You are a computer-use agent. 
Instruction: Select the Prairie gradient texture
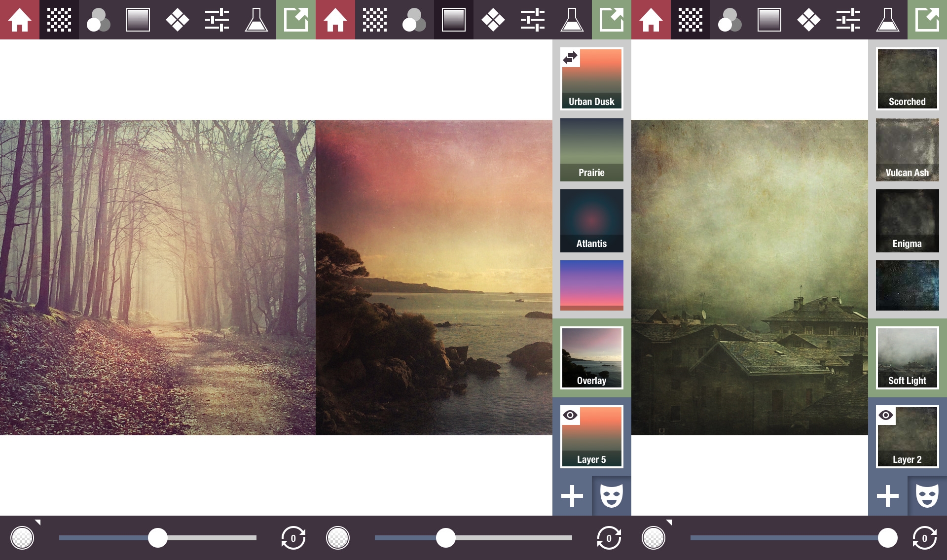pos(592,150)
